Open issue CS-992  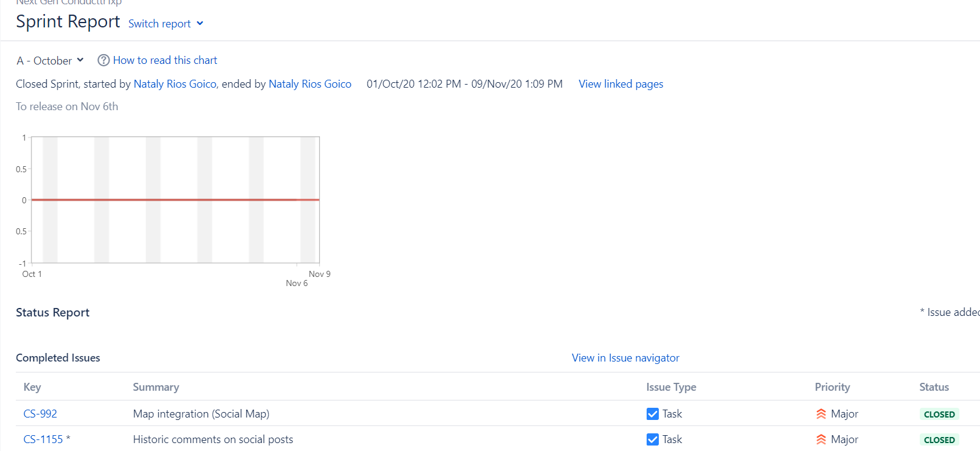click(x=40, y=414)
